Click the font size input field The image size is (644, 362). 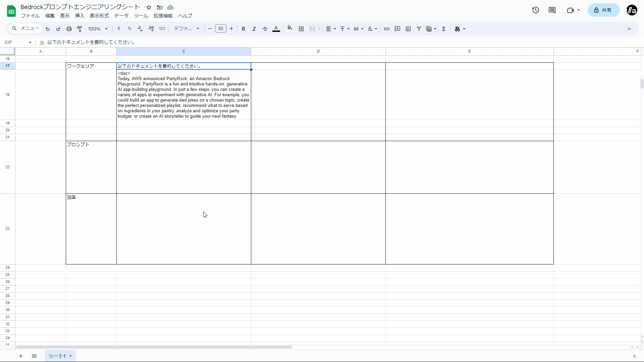[221, 29]
